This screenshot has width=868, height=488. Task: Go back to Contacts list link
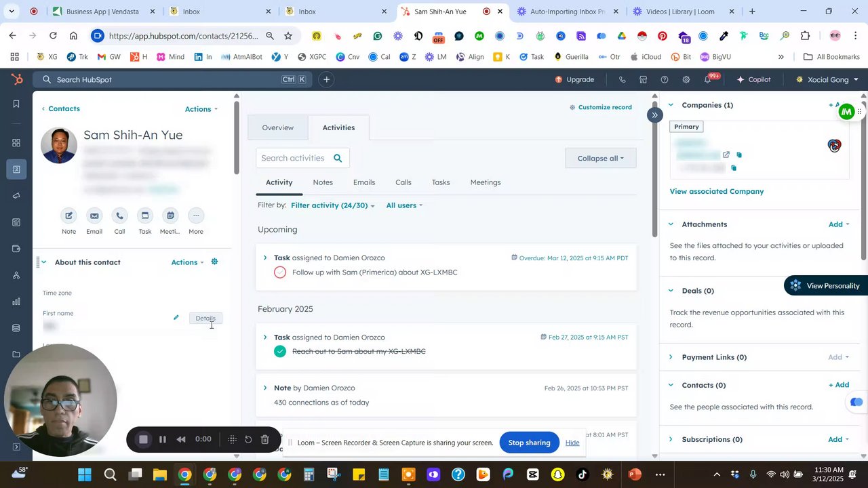click(x=60, y=108)
